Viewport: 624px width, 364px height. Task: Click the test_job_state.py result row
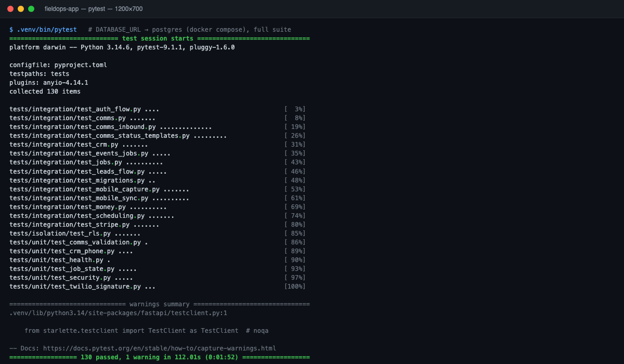158,269
